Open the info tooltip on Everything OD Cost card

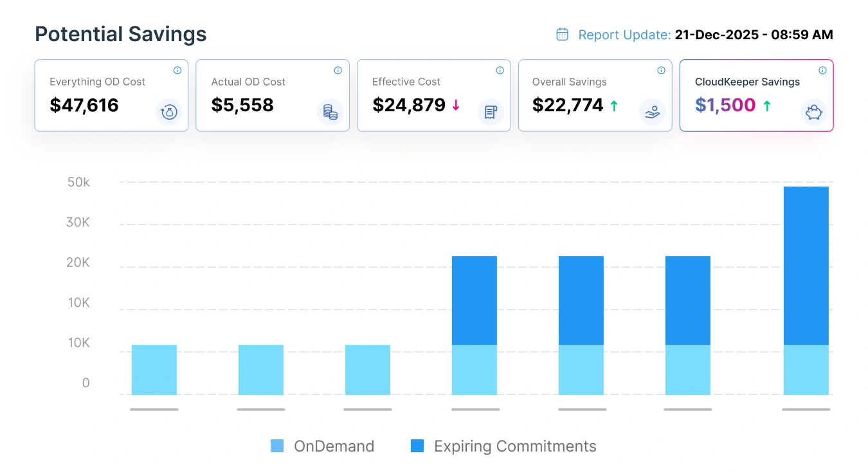(x=178, y=71)
